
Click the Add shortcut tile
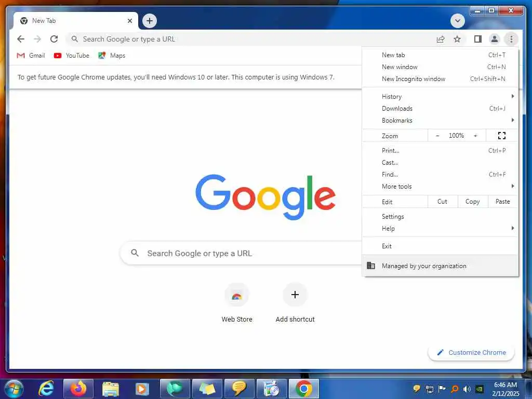[295, 303]
